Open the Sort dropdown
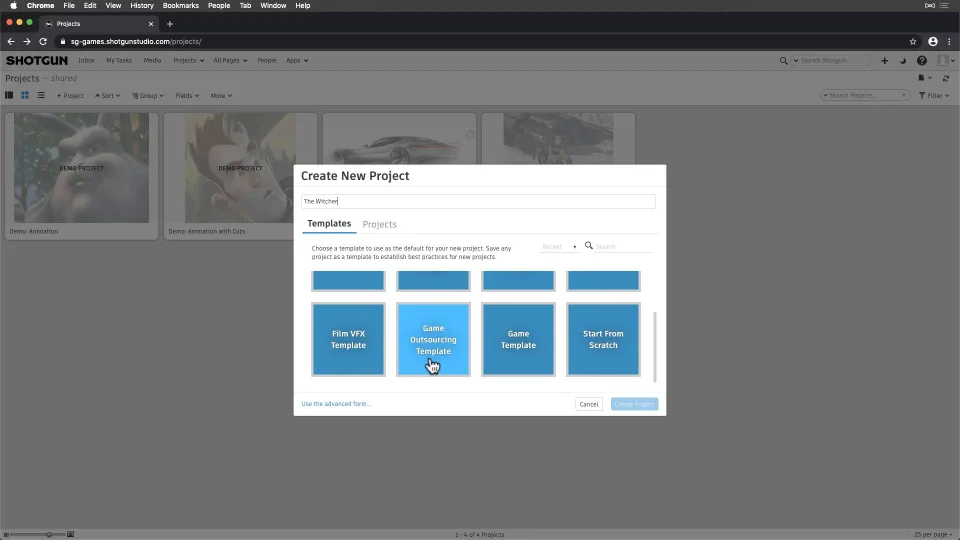960x540 pixels. [x=107, y=96]
